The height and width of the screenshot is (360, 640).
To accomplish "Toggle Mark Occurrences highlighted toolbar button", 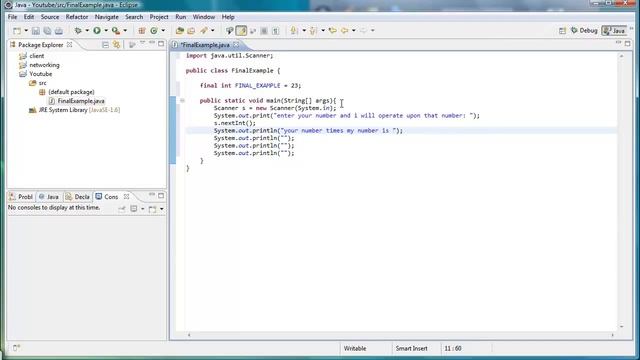I will pyautogui.click(x=241, y=31).
